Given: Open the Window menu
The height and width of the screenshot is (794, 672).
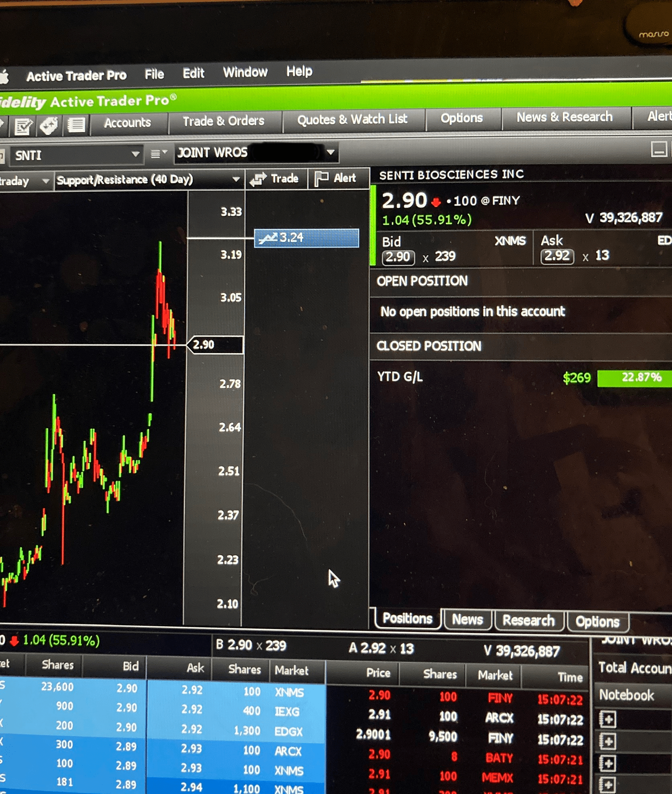Looking at the screenshot, I should [x=245, y=72].
